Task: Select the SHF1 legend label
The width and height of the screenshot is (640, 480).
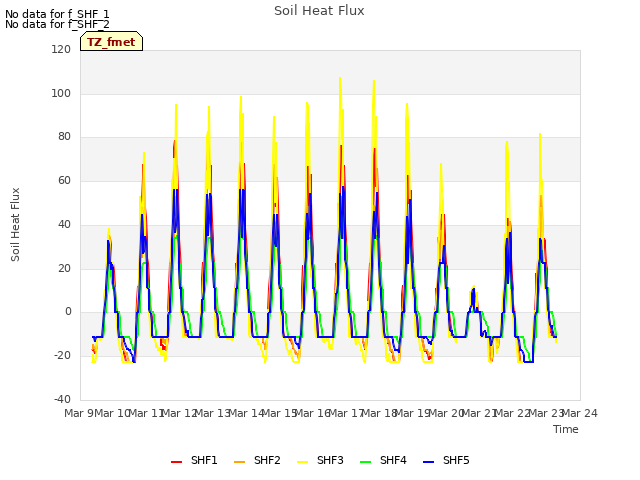Action: [204, 460]
